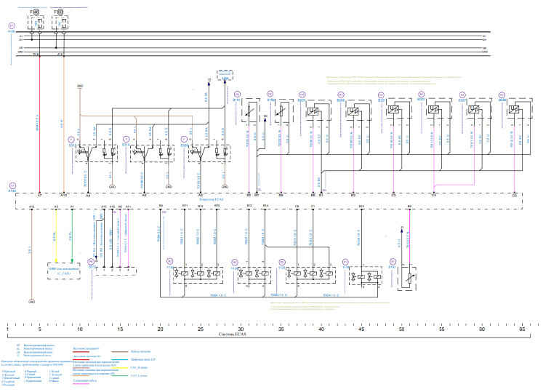543x392 pixels.
Task: Click pin C5 on the ECAS controller
Action: point(514,196)
